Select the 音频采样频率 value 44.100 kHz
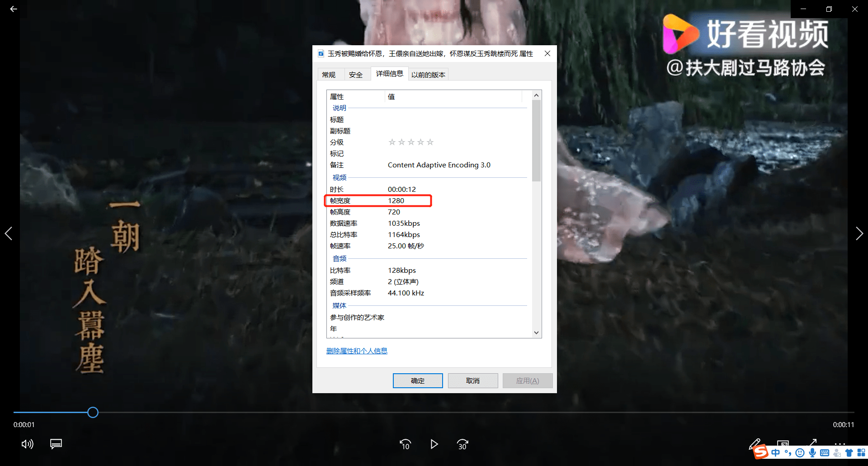The width and height of the screenshot is (868, 466). click(406, 293)
